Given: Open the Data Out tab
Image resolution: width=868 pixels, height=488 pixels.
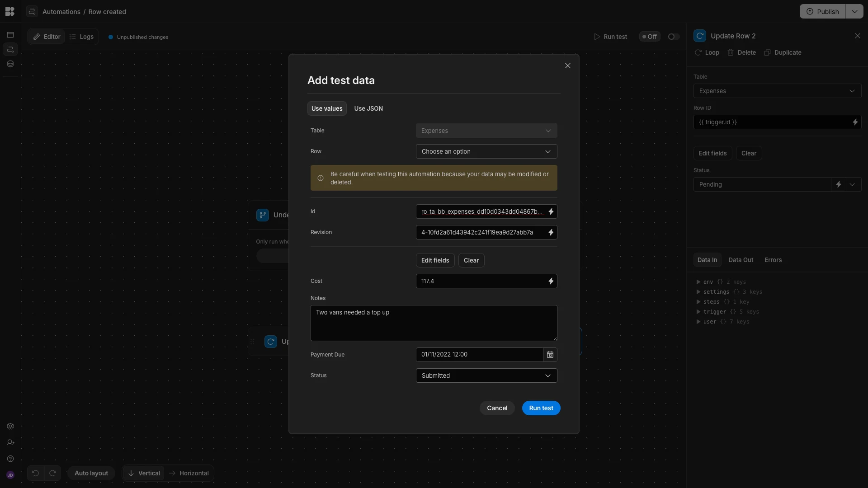Looking at the screenshot, I should point(741,260).
